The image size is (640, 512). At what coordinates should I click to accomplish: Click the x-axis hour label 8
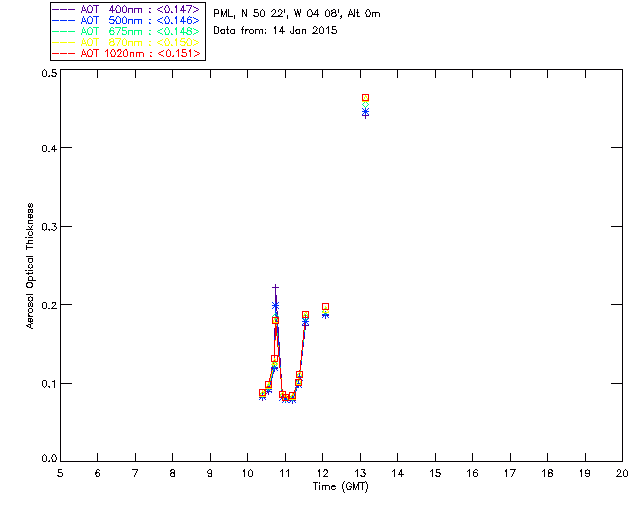pos(173,473)
